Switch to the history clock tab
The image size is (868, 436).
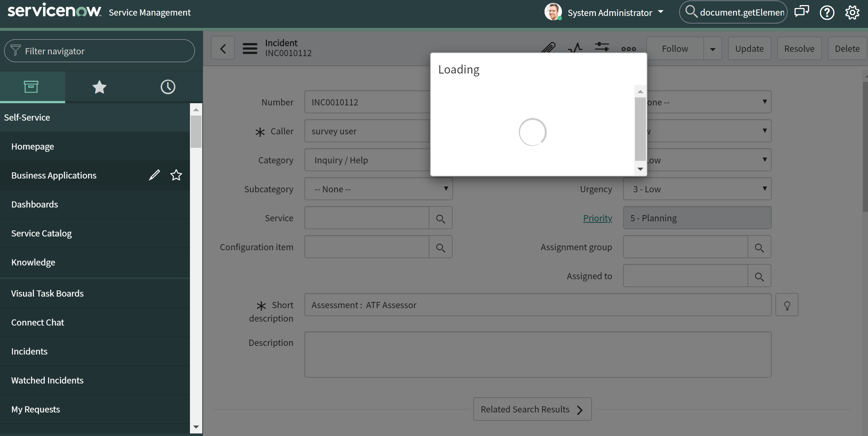[168, 87]
